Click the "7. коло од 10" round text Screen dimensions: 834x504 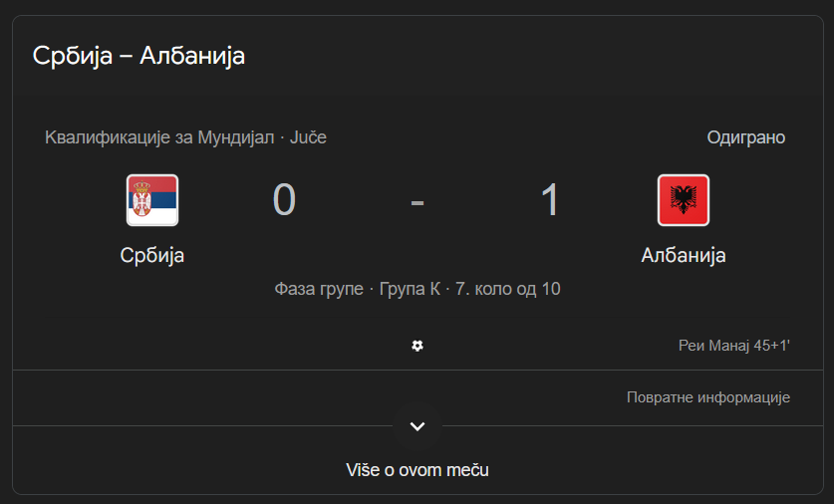pyautogui.click(x=508, y=289)
